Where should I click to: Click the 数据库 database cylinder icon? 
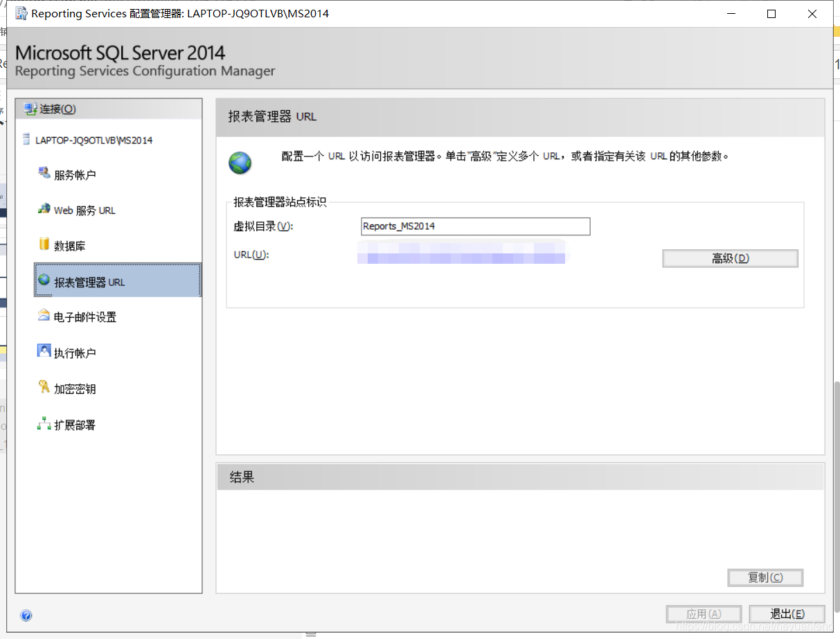coord(44,244)
